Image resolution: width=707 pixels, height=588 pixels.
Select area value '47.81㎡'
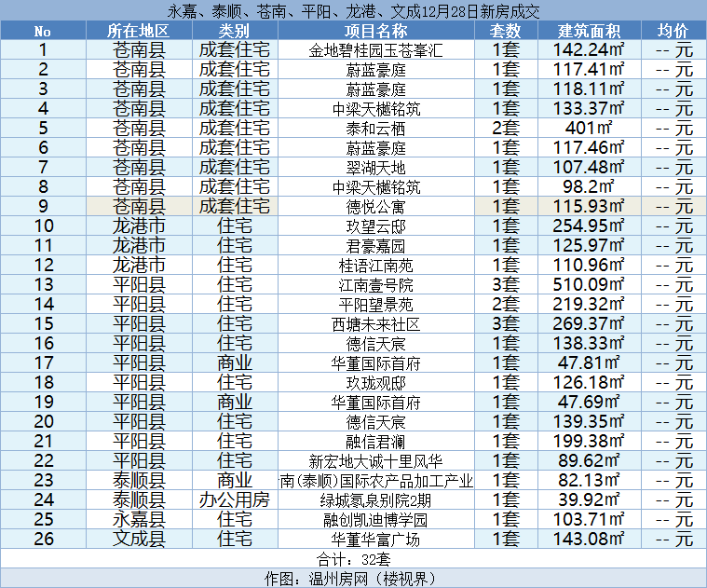tap(589, 362)
